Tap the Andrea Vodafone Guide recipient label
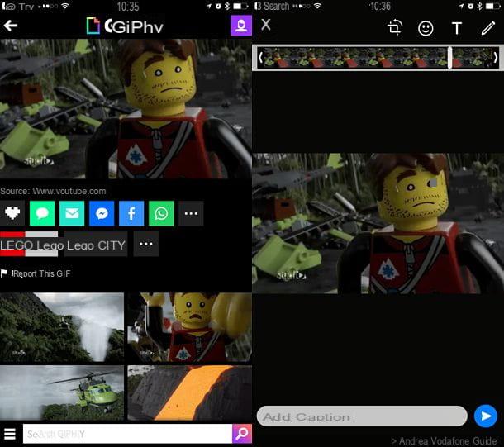This screenshot has width=504, height=447. [444, 440]
